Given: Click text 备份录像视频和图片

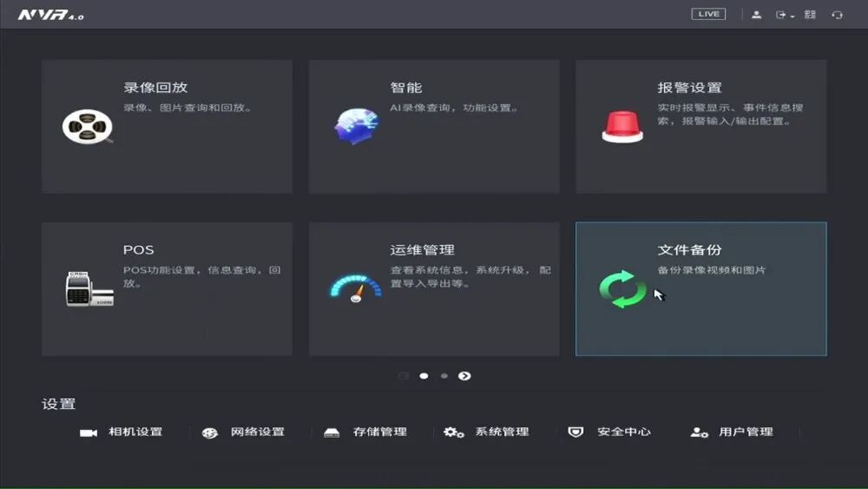Looking at the screenshot, I should point(712,270).
